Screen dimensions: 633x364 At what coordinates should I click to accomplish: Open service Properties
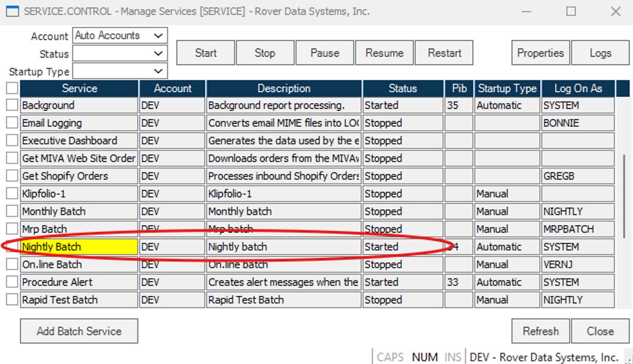[540, 53]
